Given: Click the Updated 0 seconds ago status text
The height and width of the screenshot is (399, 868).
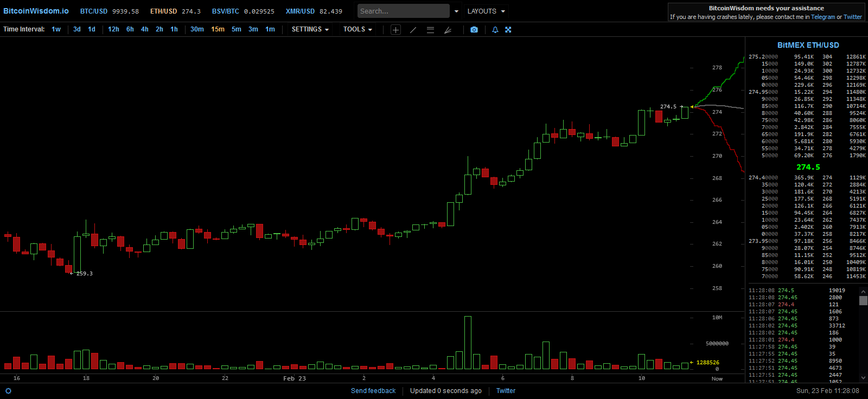Looking at the screenshot, I should coord(446,391).
